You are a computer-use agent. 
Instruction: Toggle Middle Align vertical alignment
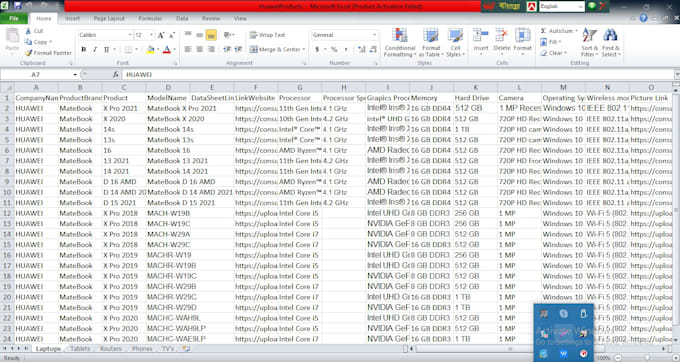[x=199, y=35]
